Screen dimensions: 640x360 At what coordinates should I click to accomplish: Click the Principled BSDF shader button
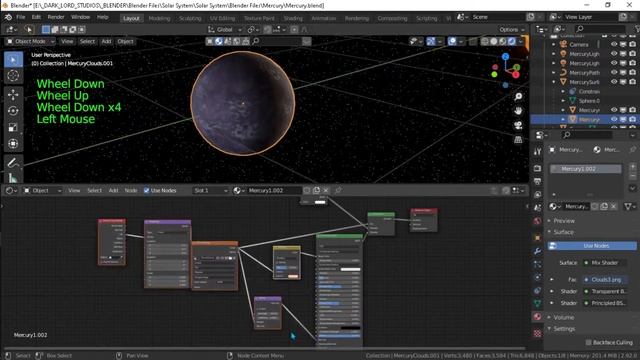605,303
